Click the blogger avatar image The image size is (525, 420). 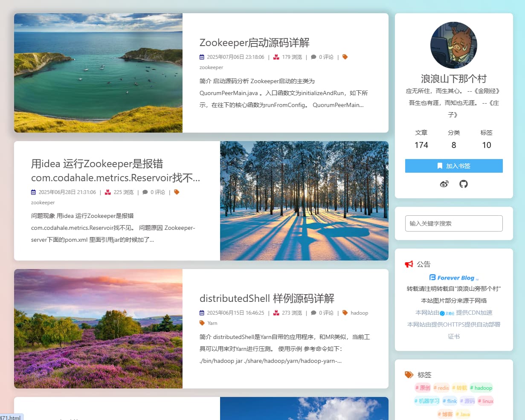[453, 45]
